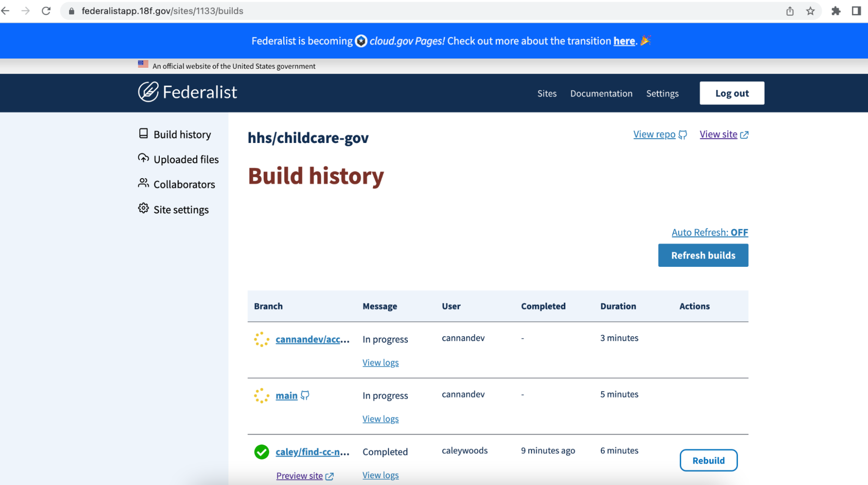This screenshot has width=868, height=485.
Task: Bookmark page with the star icon
Action: coord(810,11)
